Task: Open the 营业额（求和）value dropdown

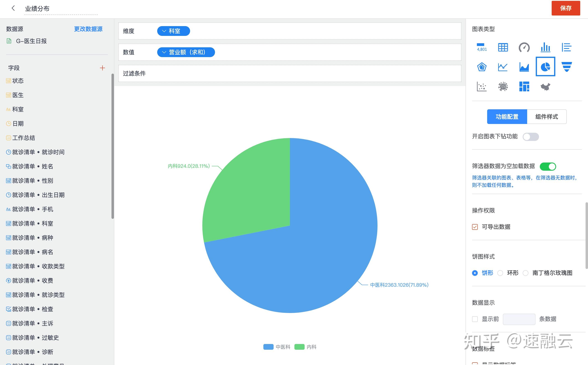Action: [x=186, y=52]
